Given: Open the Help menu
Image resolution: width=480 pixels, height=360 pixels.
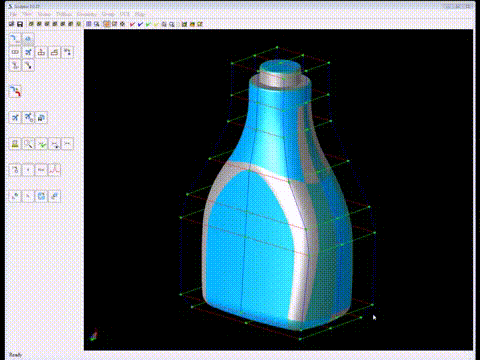Looking at the screenshot, I should pyautogui.click(x=140, y=14).
